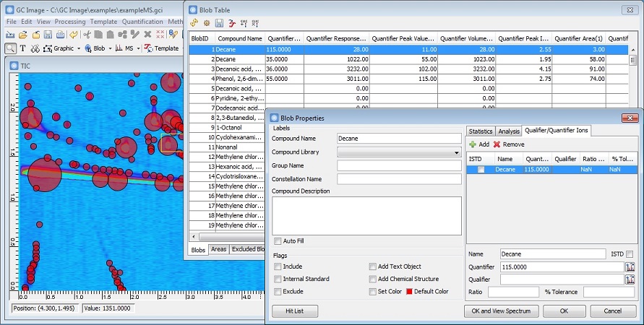
Task: Toggle the Add Chemical Structure checkbox
Action: click(373, 279)
